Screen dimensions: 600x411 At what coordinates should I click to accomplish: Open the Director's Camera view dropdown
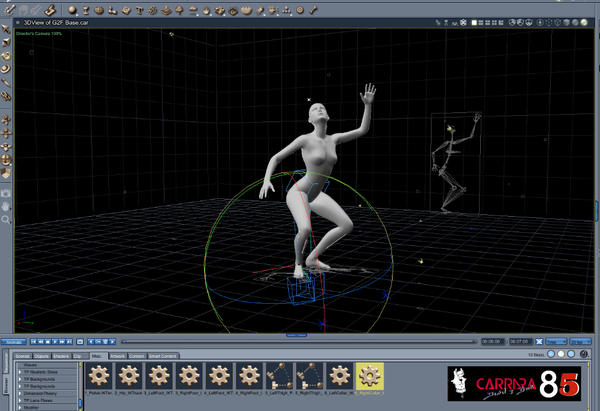pyautogui.click(x=39, y=34)
